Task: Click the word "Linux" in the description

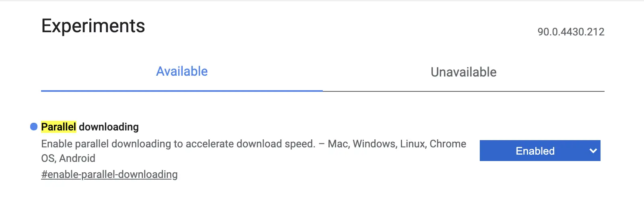Action: point(413,144)
